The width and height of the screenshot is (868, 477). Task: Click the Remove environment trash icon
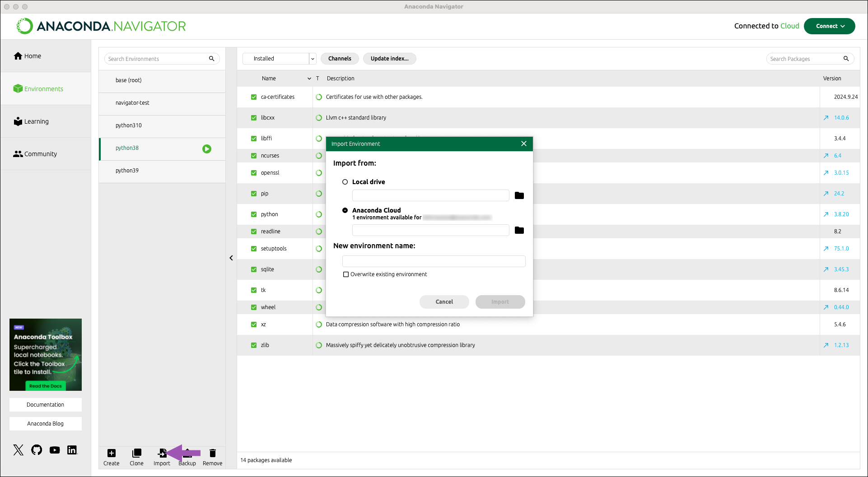(x=213, y=453)
